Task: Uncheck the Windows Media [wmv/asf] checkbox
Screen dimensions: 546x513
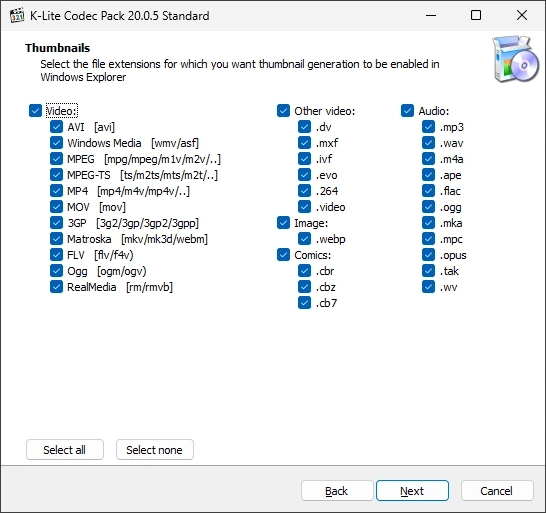Action: coord(56,143)
